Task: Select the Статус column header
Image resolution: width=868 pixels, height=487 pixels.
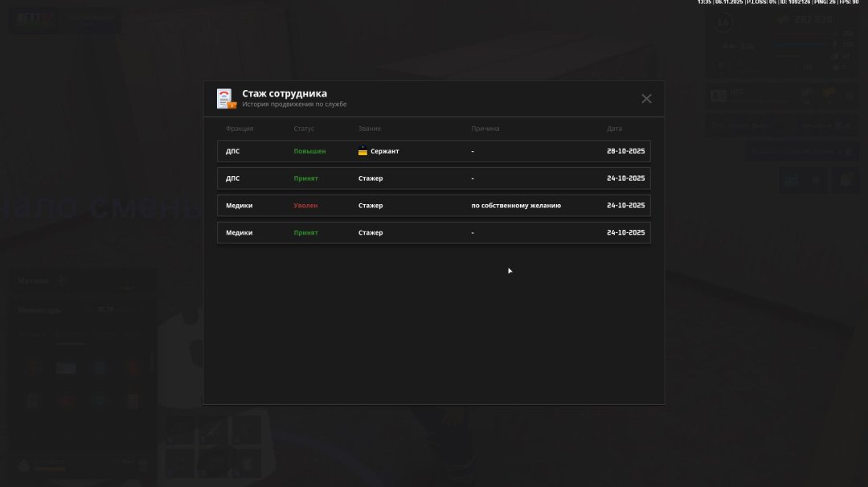Action: [x=304, y=129]
